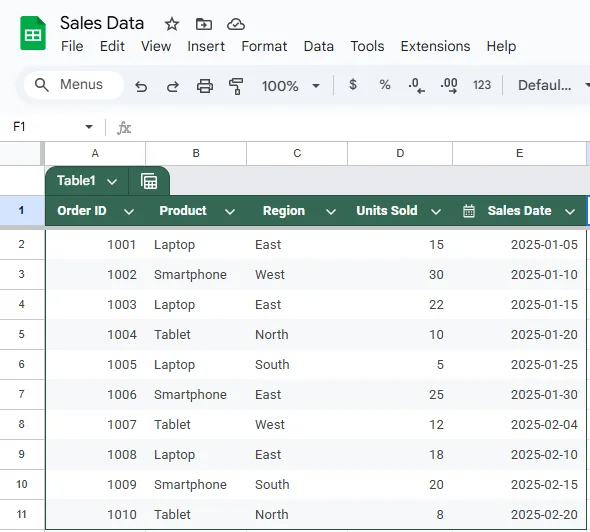
Task: Select cell with Order ID 1008
Action: click(95, 454)
